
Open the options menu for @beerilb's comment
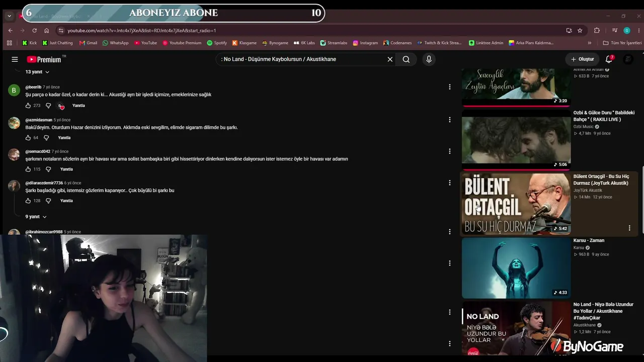(450, 87)
